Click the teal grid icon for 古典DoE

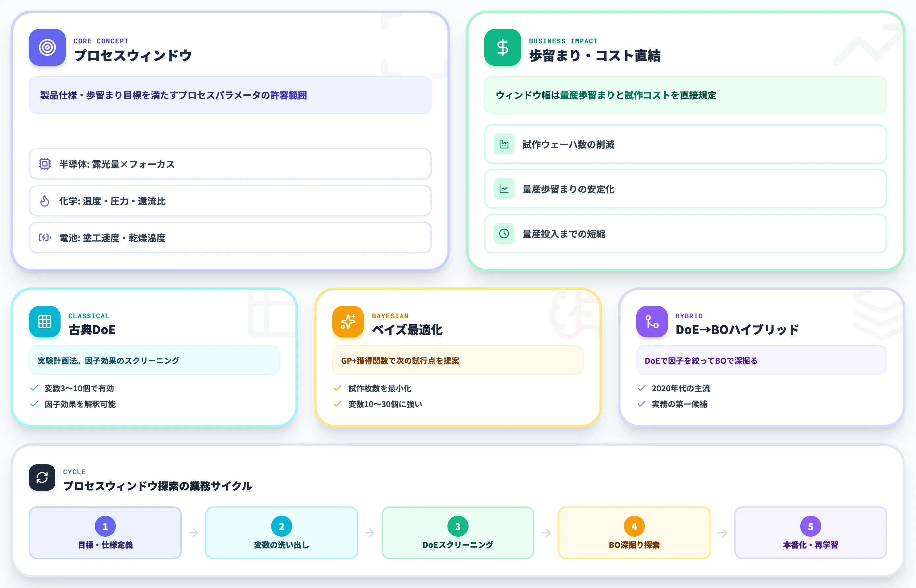click(45, 322)
